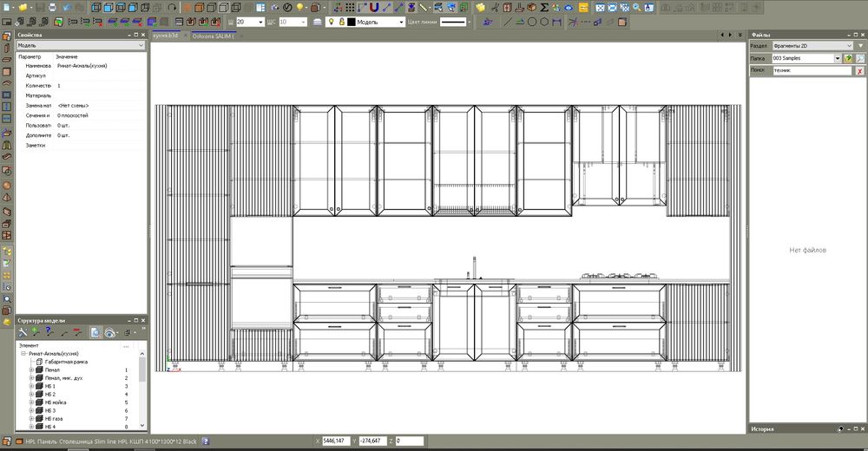Open the Раздел Фрагменты 2D dropdown
The height and width of the screenshot is (451, 868).
(x=812, y=46)
